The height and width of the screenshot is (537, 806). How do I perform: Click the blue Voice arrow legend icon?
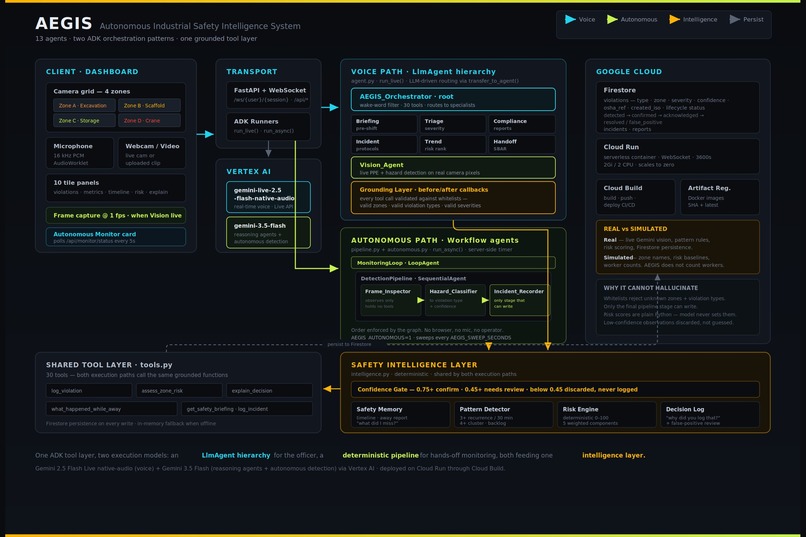point(570,20)
